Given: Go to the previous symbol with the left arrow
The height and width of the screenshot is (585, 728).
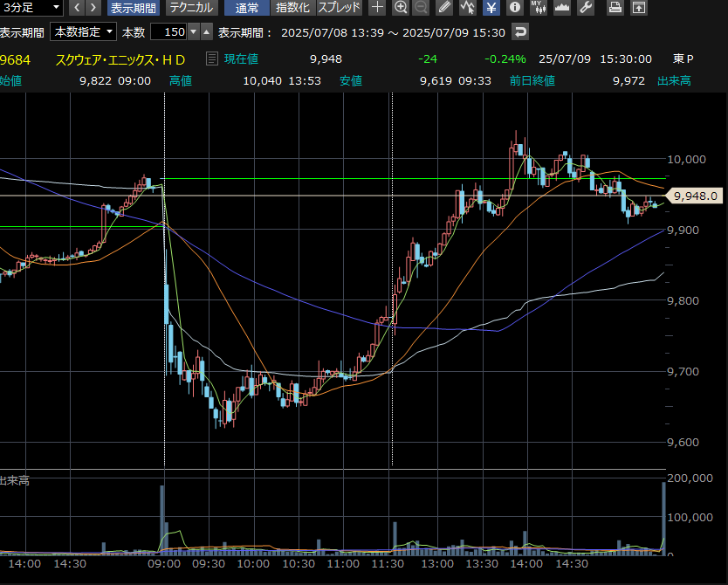Looking at the screenshot, I should pyautogui.click(x=76, y=8).
